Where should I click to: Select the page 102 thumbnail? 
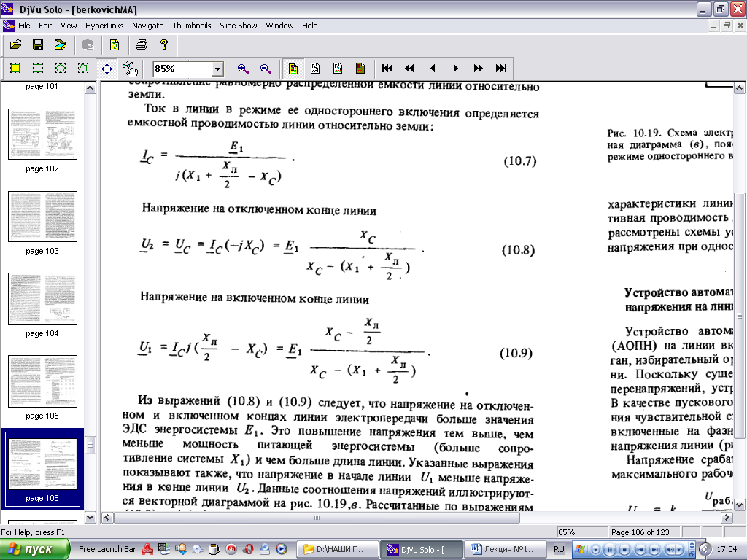[x=42, y=134]
